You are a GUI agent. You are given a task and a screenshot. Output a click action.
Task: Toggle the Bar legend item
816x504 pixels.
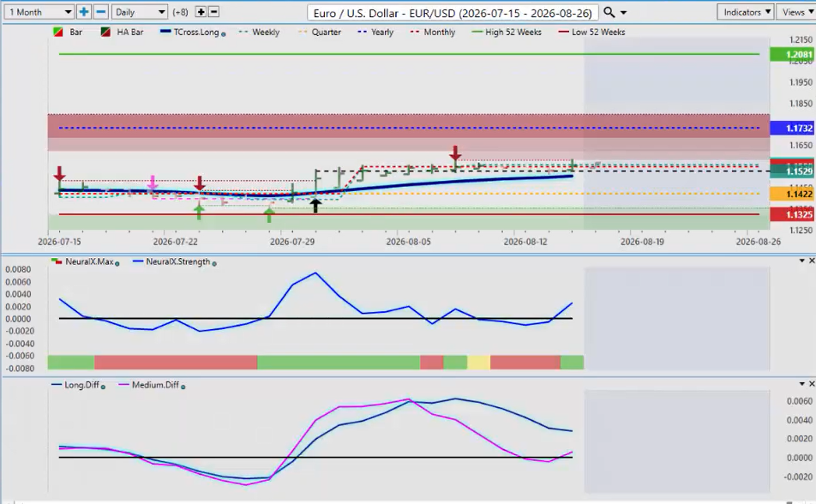69,33
